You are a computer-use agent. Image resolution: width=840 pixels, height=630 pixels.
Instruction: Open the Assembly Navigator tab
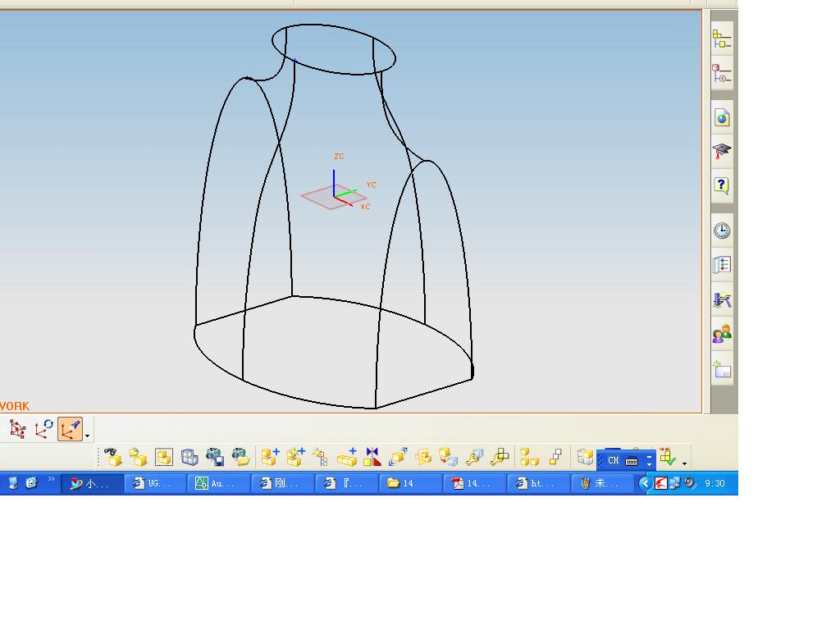click(722, 39)
